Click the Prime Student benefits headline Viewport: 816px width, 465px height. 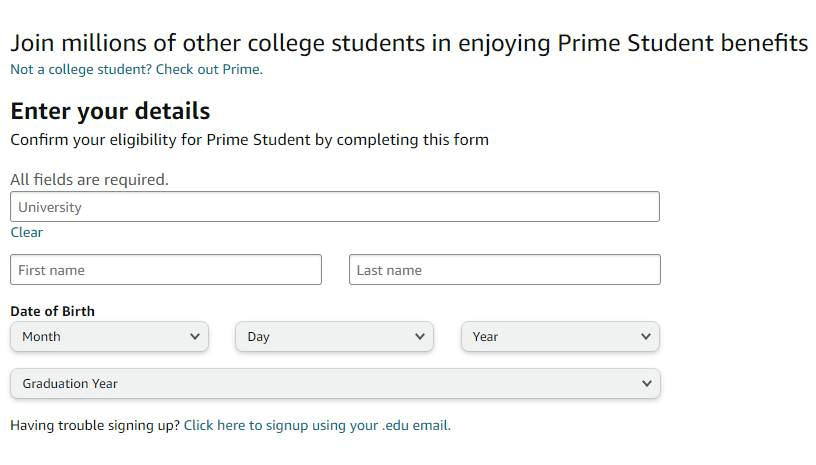click(x=408, y=43)
